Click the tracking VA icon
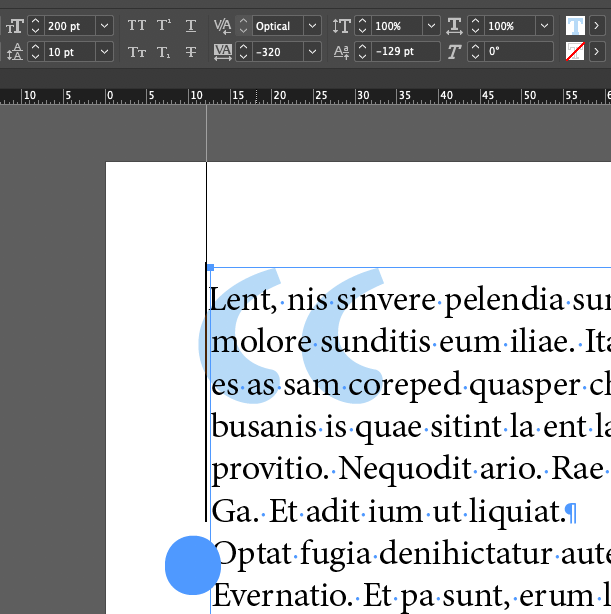Viewport: 611px width, 614px height. point(222,52)
